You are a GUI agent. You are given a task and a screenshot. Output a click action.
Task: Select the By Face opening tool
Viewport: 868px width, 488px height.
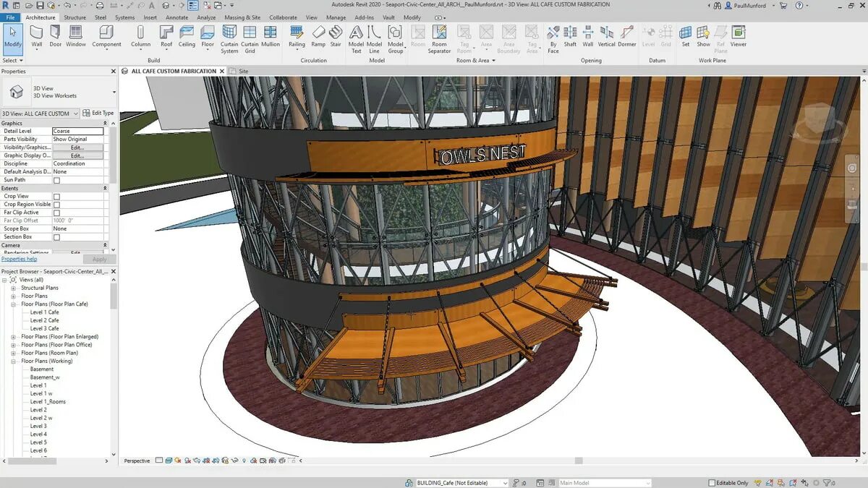(x=553, y=40)
